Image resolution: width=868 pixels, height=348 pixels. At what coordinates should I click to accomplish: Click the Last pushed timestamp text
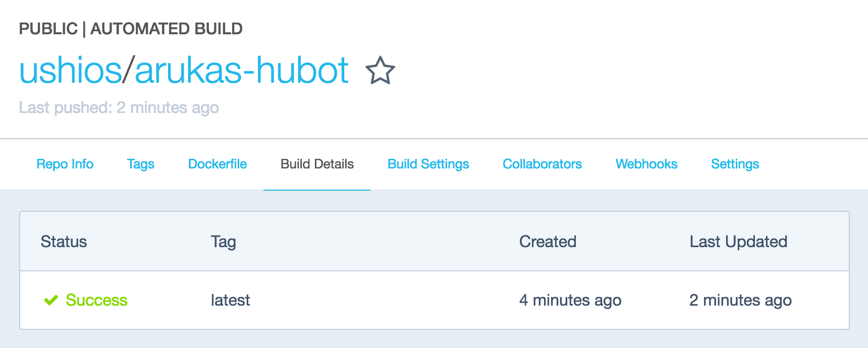tap(119, 107)
